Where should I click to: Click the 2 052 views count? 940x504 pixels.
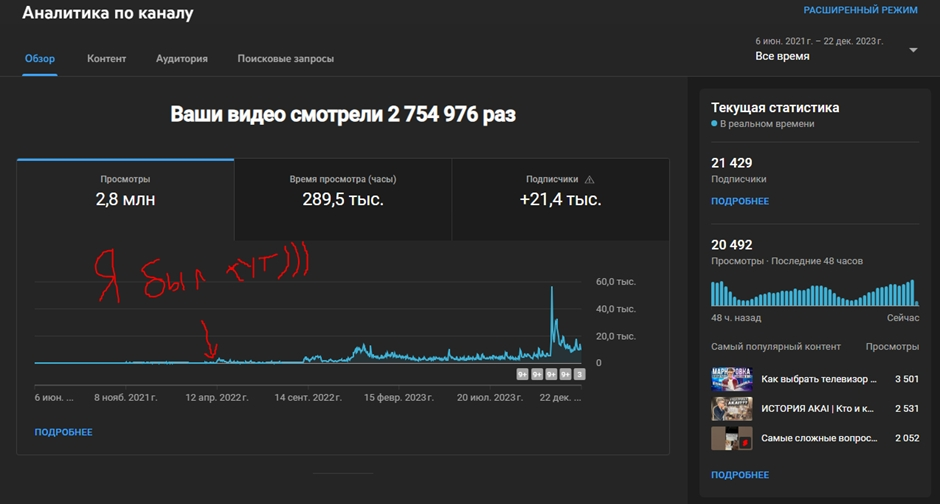pos(906,438)
